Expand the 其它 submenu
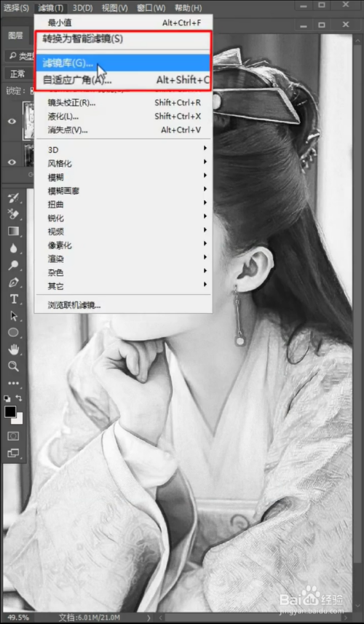This screenshot has width=364, height=624. [123, 286]
